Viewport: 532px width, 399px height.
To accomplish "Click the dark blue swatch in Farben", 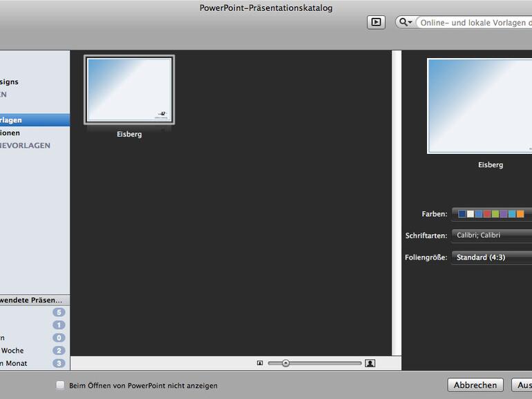I will coord(462,214).
